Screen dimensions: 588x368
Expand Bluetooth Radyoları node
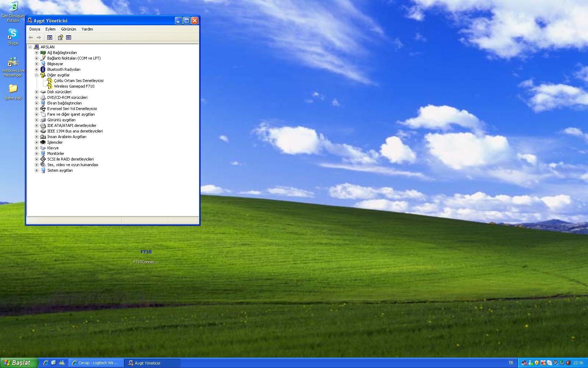click(36, 69)
